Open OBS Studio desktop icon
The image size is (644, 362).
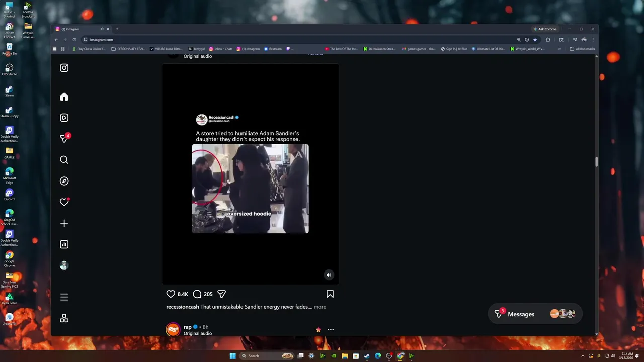(9, 69)
